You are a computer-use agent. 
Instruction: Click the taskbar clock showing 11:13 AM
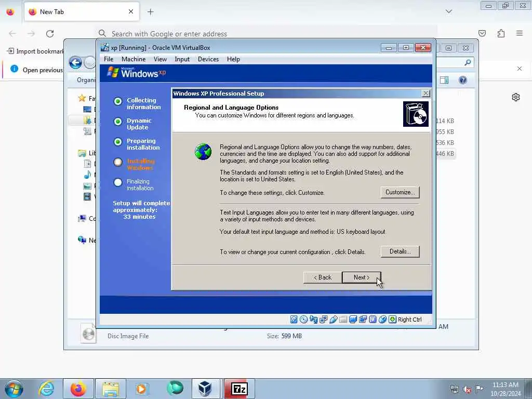click(506, 389)
